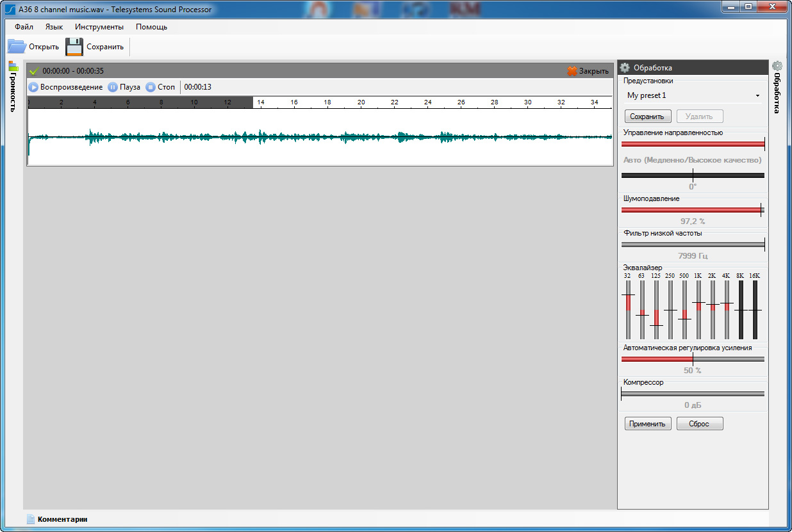792x532 pixels.
Task: Stop playback with the Стоп icon
Action: (x=151, y=87)
